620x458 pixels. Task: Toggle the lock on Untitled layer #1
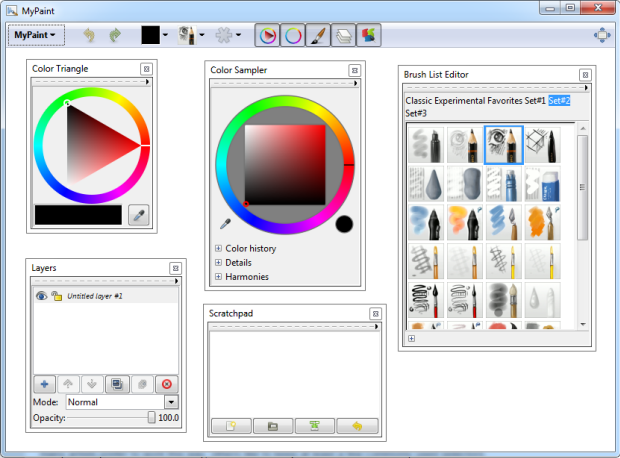(57, 296)
